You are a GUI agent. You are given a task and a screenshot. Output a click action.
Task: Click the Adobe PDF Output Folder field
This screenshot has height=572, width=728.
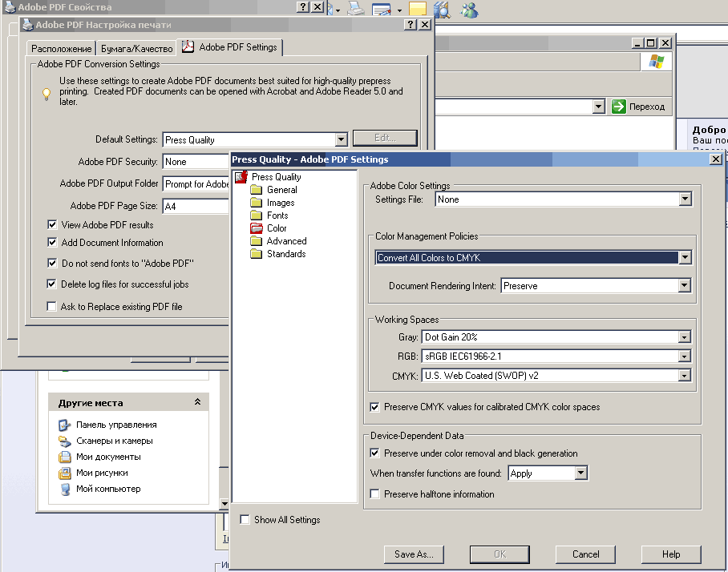pos(196,184)
